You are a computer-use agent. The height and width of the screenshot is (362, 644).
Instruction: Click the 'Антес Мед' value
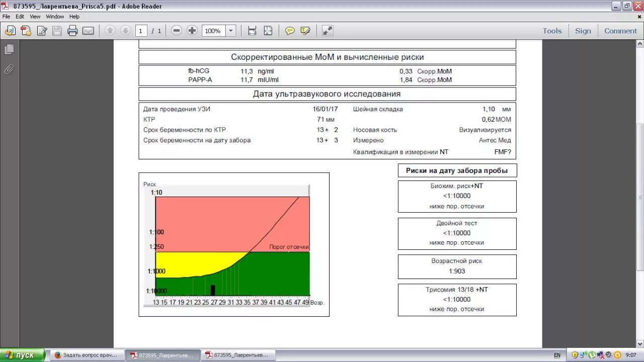(495, 140)
